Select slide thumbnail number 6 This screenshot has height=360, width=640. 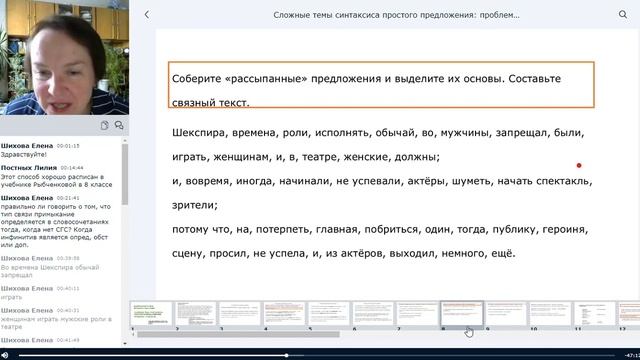point(373,313)
